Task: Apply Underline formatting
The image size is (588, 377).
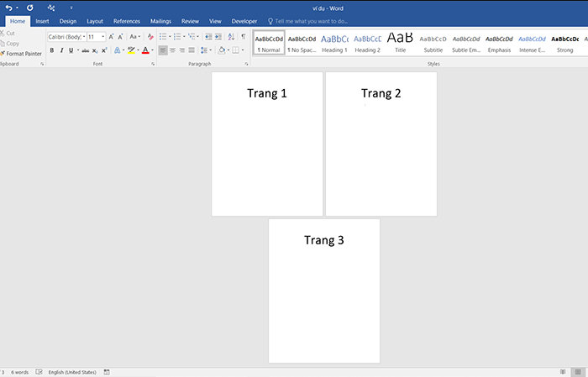Action: 71,50
